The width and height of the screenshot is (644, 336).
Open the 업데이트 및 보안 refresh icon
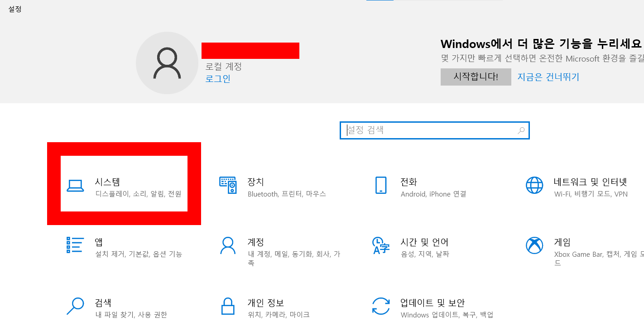pos(381,306)
